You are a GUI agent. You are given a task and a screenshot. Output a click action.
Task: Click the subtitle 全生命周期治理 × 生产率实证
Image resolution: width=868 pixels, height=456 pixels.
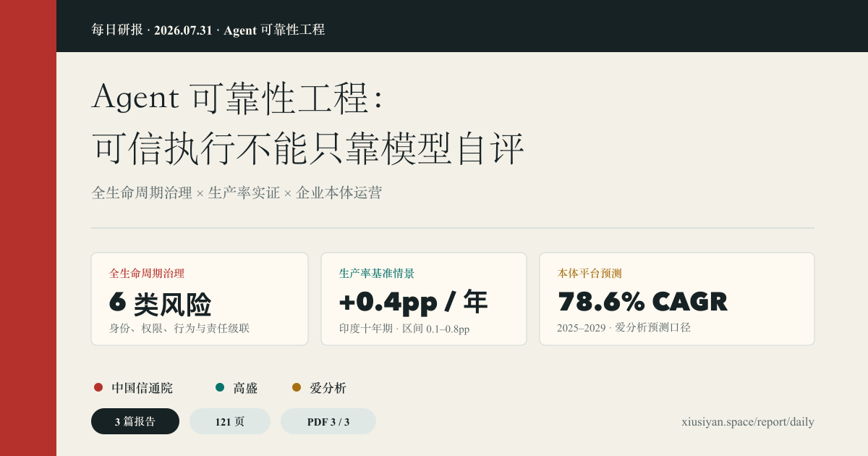tap(185, 193)
